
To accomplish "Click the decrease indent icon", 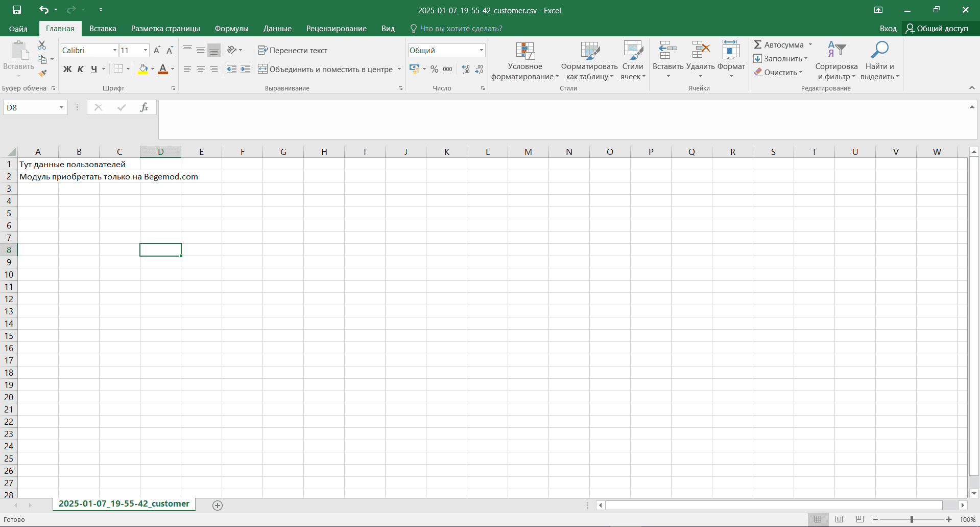I will [x=232, y=69].
